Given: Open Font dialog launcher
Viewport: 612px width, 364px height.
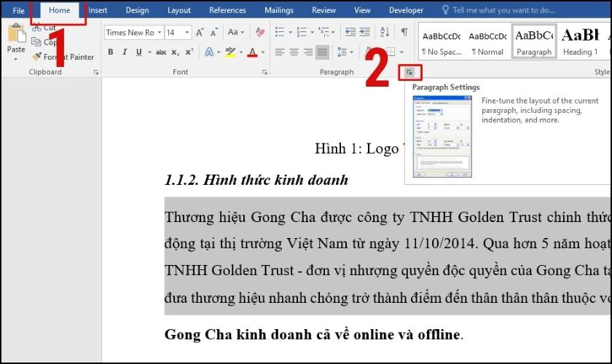Looking at the screenshot, I should [264, 72].
